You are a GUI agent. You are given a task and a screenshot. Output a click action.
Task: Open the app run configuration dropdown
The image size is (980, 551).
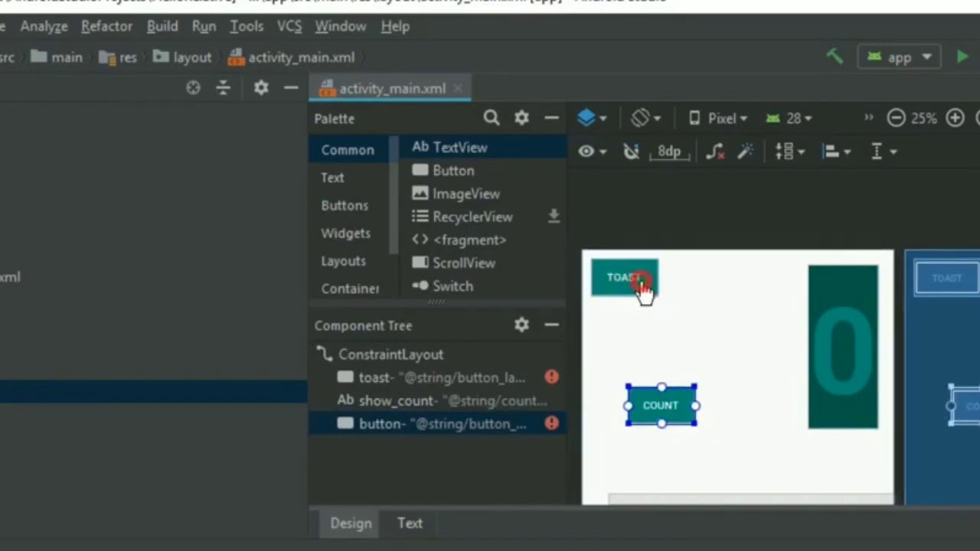[x=900, y=57]
